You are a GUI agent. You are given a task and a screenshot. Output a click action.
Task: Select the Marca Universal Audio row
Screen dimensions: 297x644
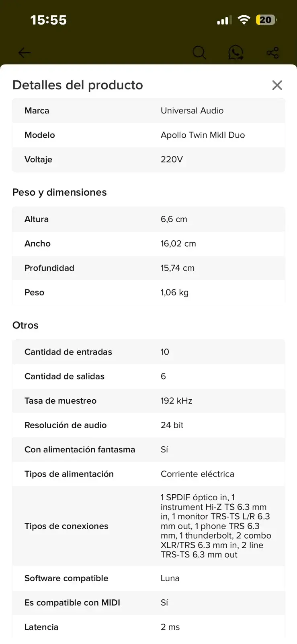tap(149, 111)
